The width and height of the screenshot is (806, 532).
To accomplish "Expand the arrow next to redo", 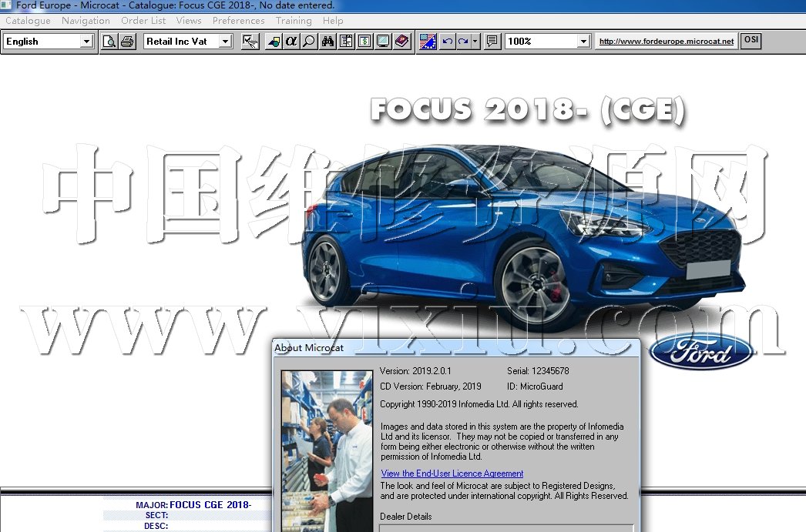I will click(x=475, y=42).
